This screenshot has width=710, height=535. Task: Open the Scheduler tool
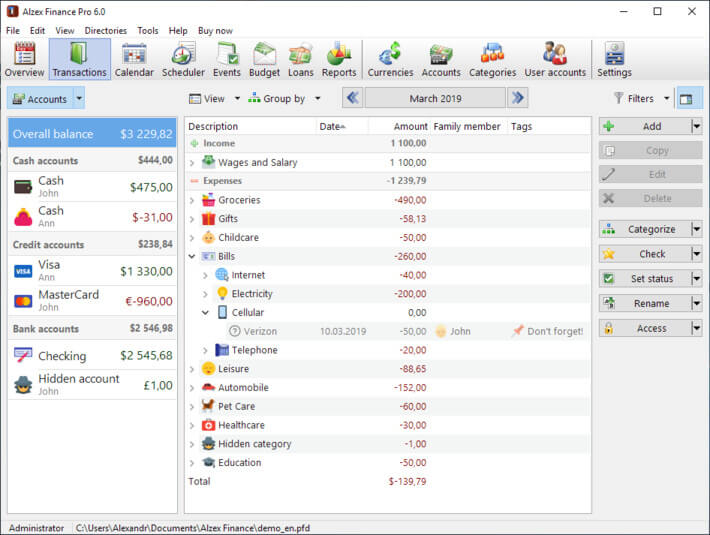[x=183, y=59]
